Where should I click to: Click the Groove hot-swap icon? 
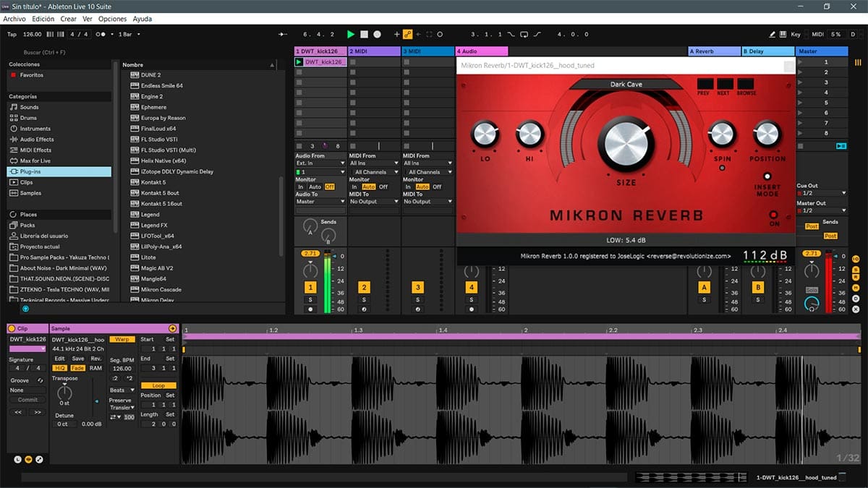40,380
